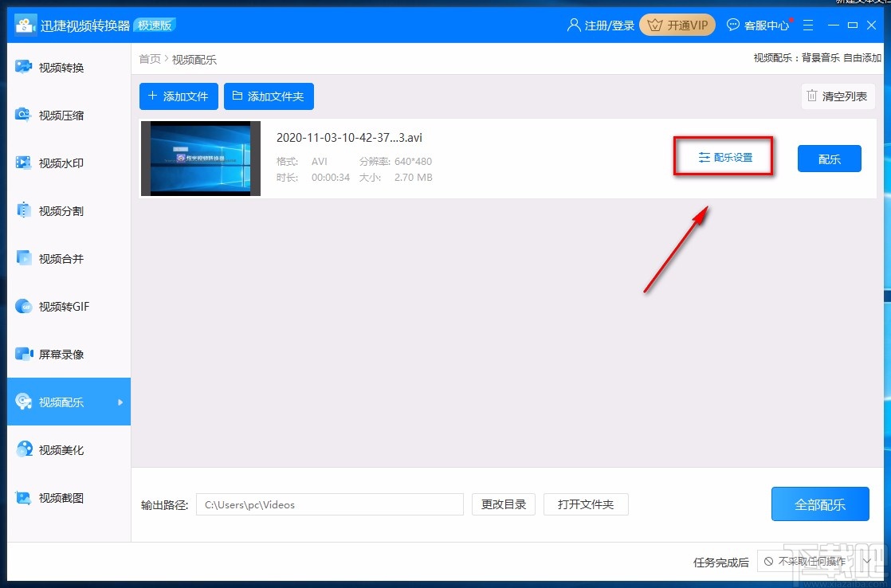Open 视频转换 from the sidebar

click(x=69, y=68)
